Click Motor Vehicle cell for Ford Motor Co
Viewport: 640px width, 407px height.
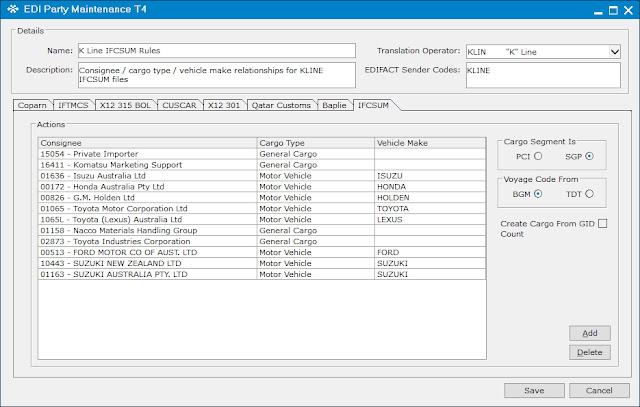[316, 252]
